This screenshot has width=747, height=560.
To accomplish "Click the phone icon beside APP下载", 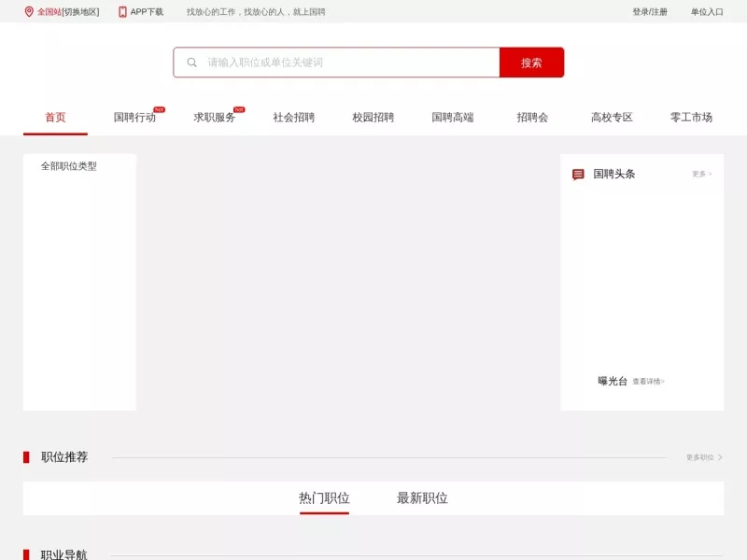I will click(x=122, y=11).
